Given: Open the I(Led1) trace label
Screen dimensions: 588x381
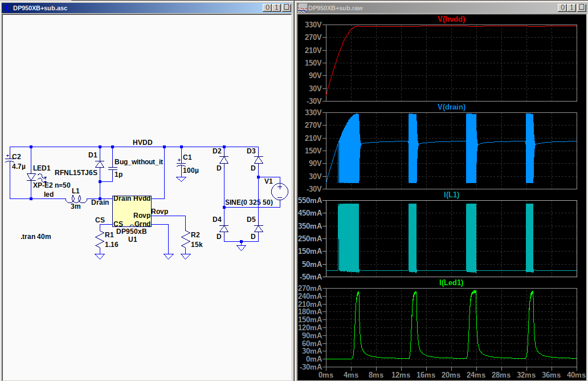Looking at the screenshot, I should tap(451, 282).
